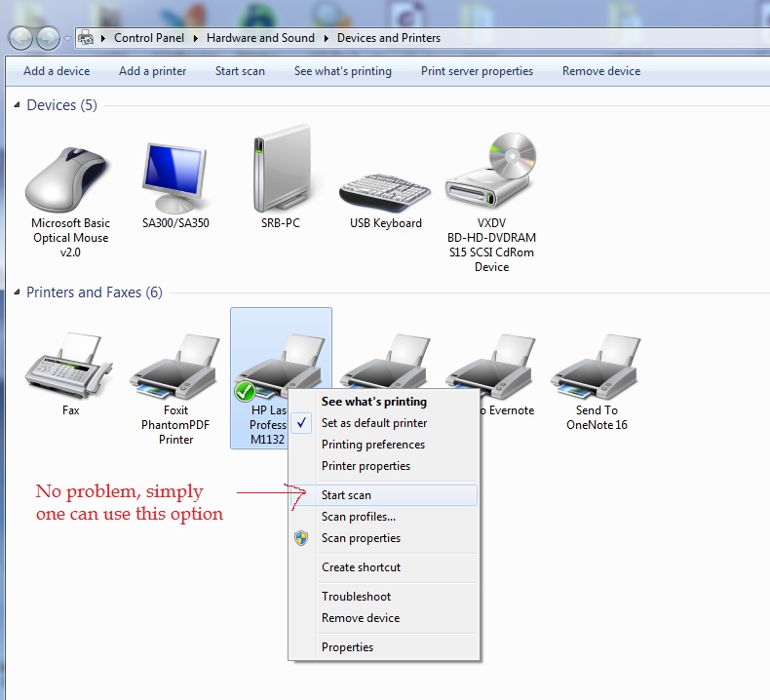Select the Microsoft Basic Optical Mouse icon
Screen dimensions: 770x700
coord(67,180)
